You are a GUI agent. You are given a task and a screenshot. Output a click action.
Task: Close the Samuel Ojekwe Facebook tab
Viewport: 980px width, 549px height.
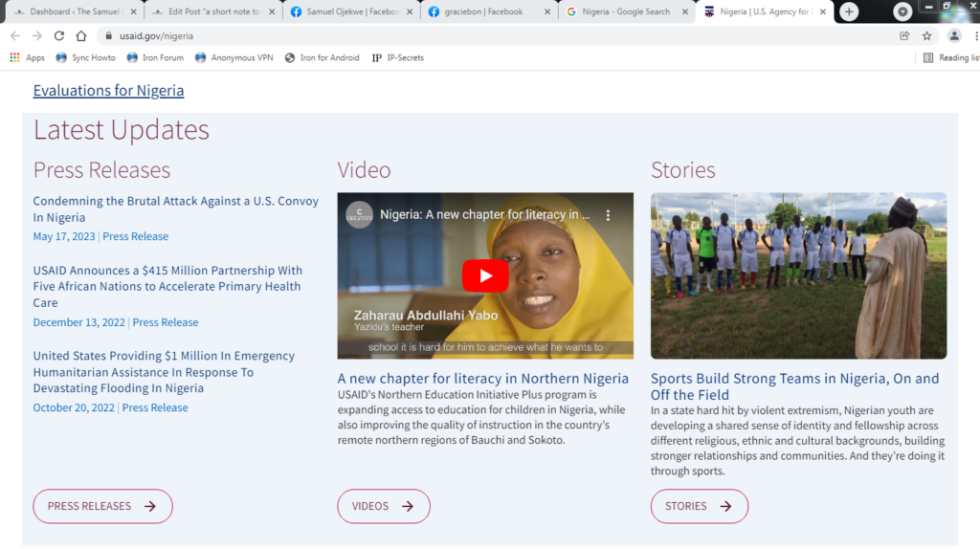coord(410,11)
